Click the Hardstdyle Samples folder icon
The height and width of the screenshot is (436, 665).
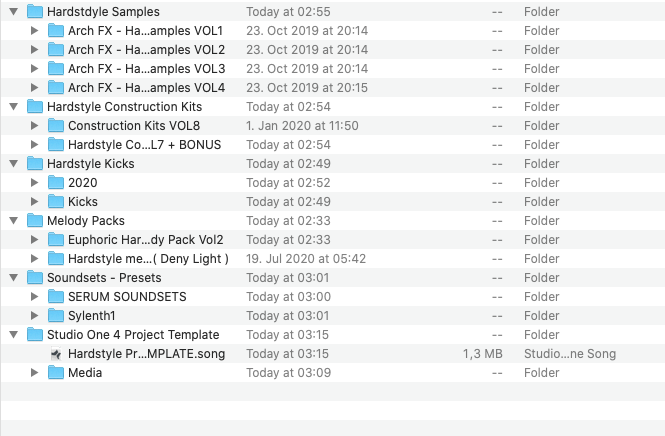tap(34, 11)
